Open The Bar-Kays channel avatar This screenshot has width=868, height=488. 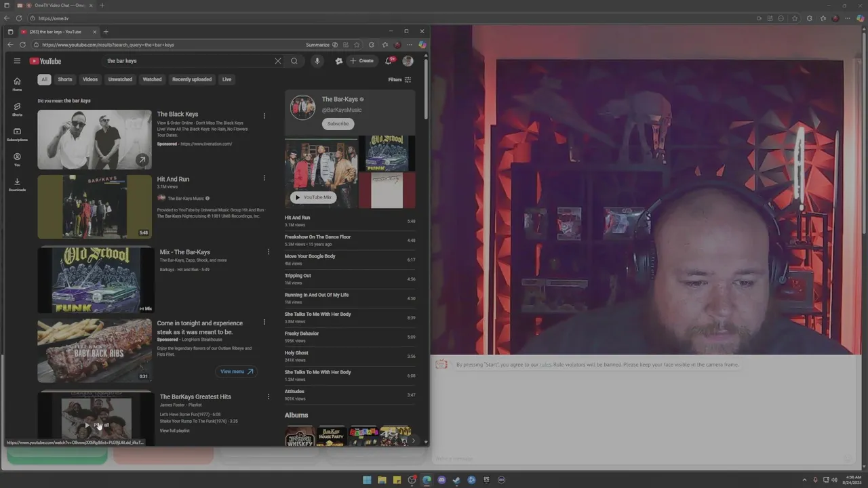click(x=302, y=107)
